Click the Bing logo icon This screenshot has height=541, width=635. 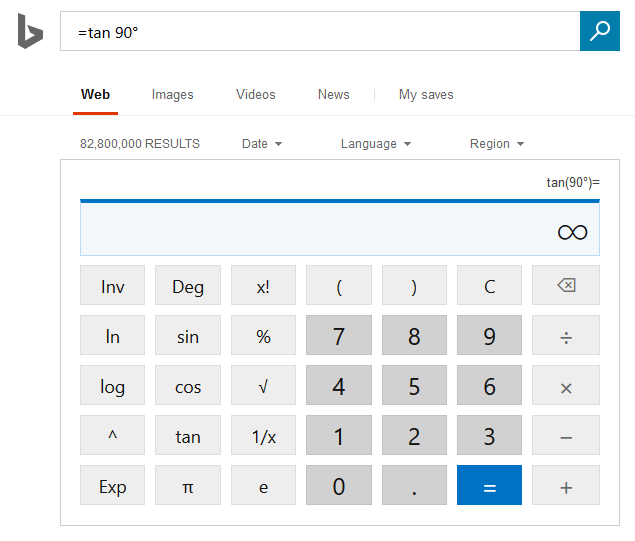click(x=30, y=32)
